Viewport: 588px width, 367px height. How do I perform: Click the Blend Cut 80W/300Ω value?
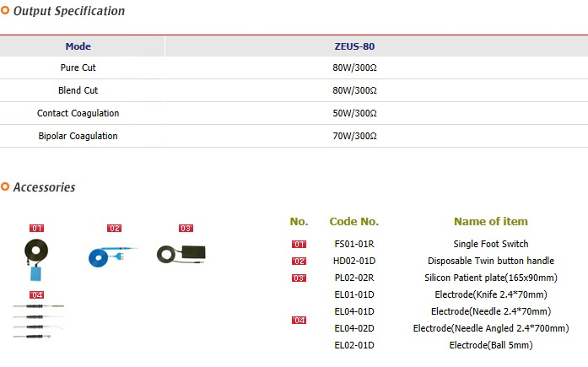(354, 90)
